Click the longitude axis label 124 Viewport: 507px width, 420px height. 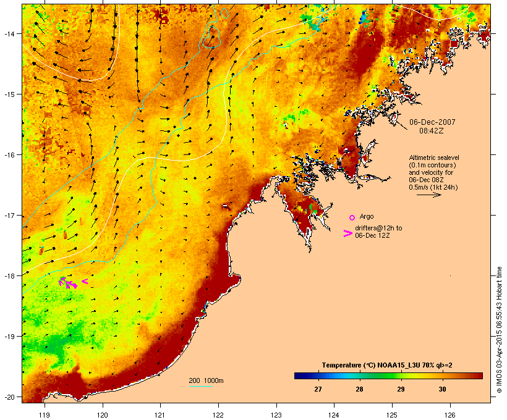(x=334, y=415)
